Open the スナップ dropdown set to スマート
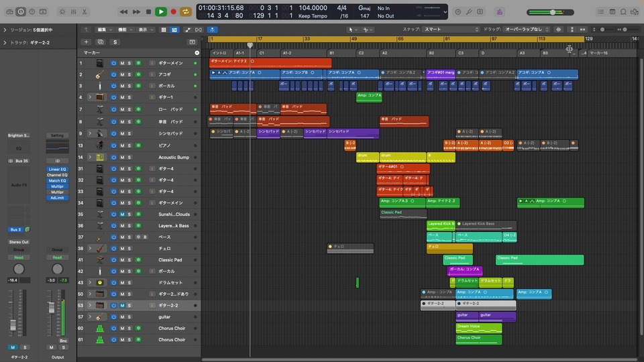 (451, 29)
